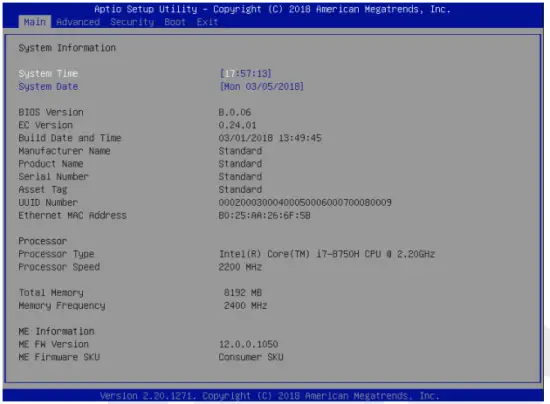This screenshot has height=404, width=550.
Task: Edit the time value 17:57:13
Action: pyautogui.click(x=246, y=74)
